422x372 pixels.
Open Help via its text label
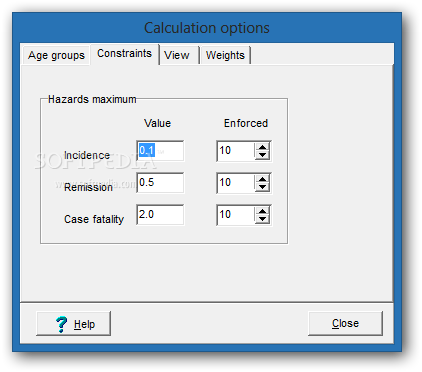pos(84,324)
